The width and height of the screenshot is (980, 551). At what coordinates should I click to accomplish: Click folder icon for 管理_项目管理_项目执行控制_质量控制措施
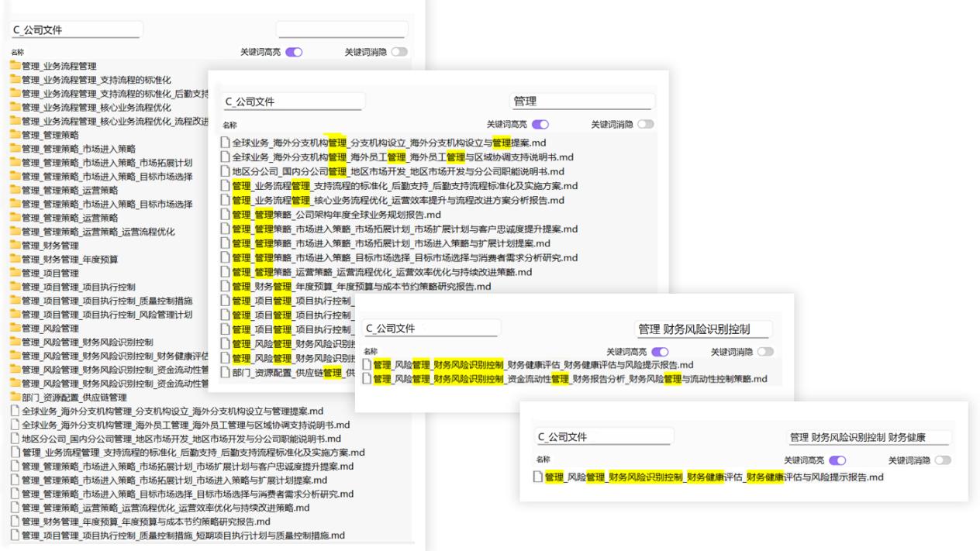15,301
